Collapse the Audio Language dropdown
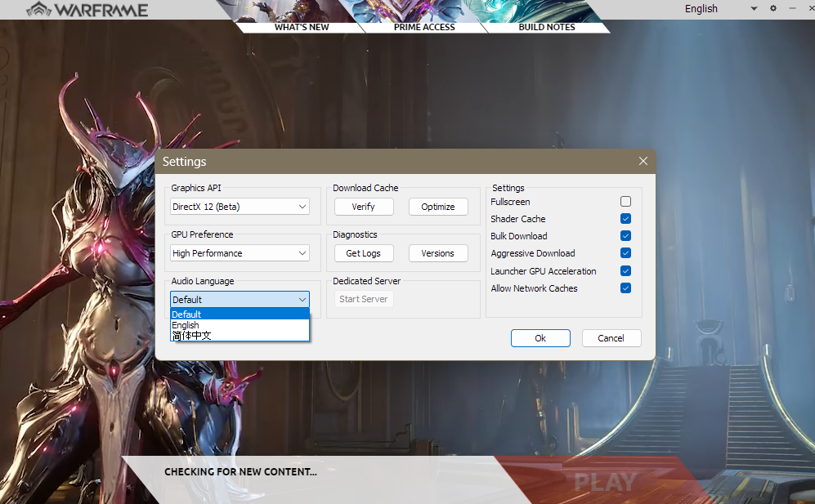Viewport: 815px width, 504px height. tap(240, 299)
